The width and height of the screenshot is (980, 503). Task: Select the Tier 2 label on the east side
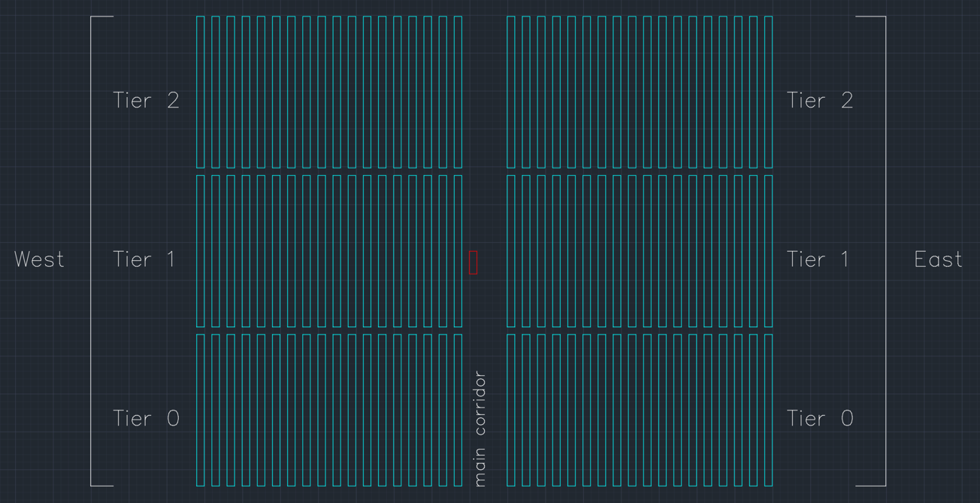click(x=819, y=100)
